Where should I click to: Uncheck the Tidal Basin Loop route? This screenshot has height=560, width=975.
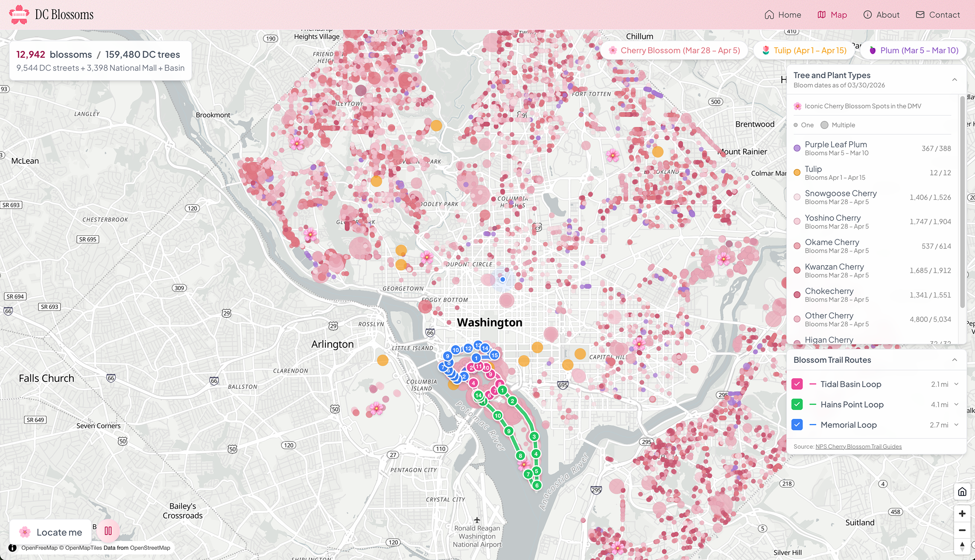pyautogui.click(x=797, y=384)
